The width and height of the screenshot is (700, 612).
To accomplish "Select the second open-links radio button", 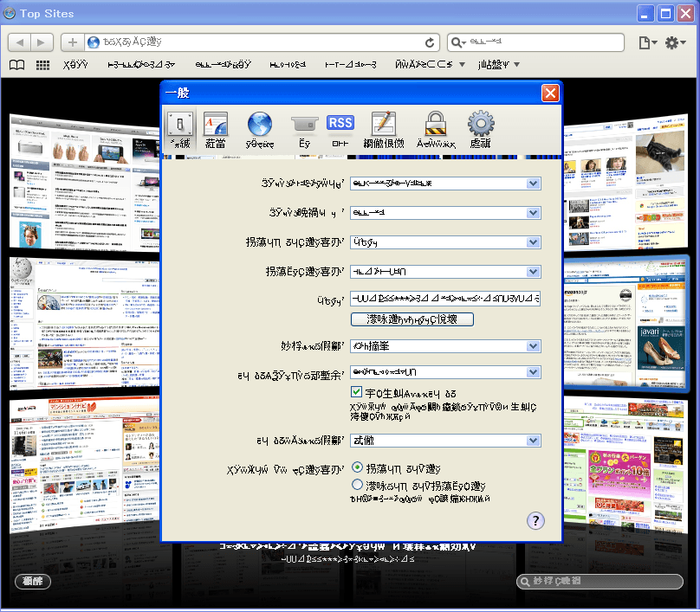I will 357,486.
